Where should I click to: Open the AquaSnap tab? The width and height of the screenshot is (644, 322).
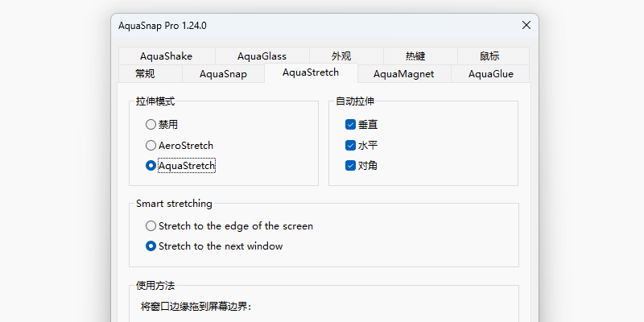click(223, 74)
